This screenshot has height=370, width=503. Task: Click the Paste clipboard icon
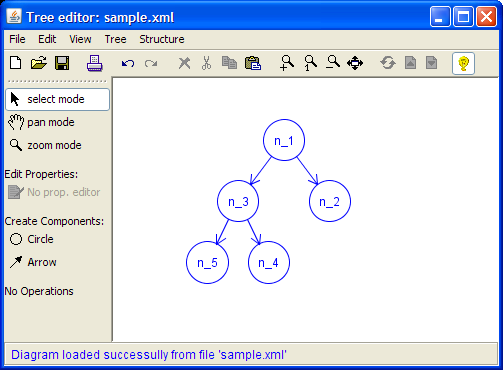(253, 63)
